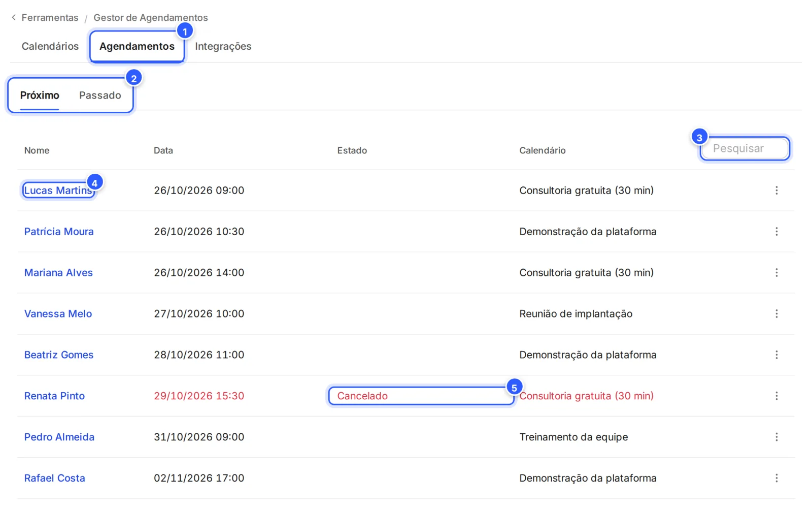The height and width of the screenshot is (509, 812).
Task: Open Pedro Almeida contact link
Action: pyautogui.click(x=59, y=437)
